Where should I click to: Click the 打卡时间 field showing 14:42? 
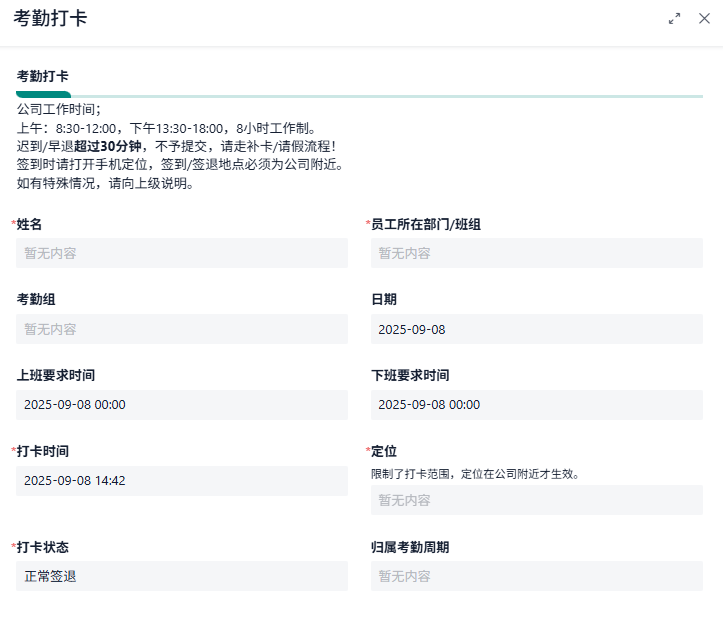(x=182, y=481)
